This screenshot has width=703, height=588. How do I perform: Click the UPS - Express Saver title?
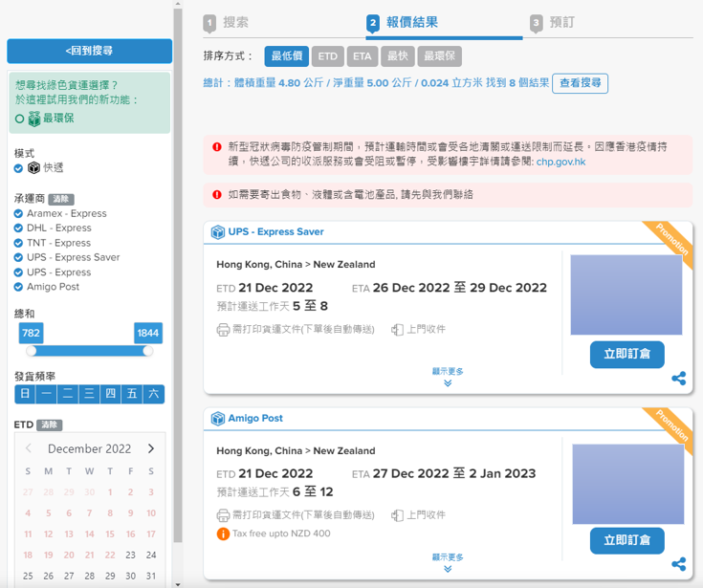click(275, 232)
